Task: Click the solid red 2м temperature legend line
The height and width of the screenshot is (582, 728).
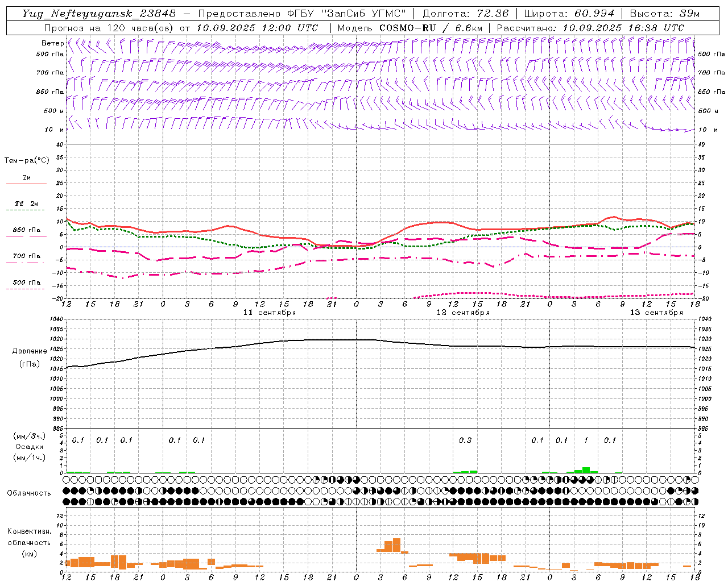Action: click(x=26, y=184)
